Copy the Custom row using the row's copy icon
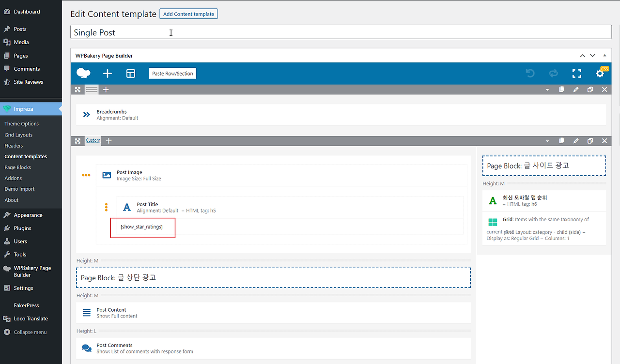 [562, 141]
